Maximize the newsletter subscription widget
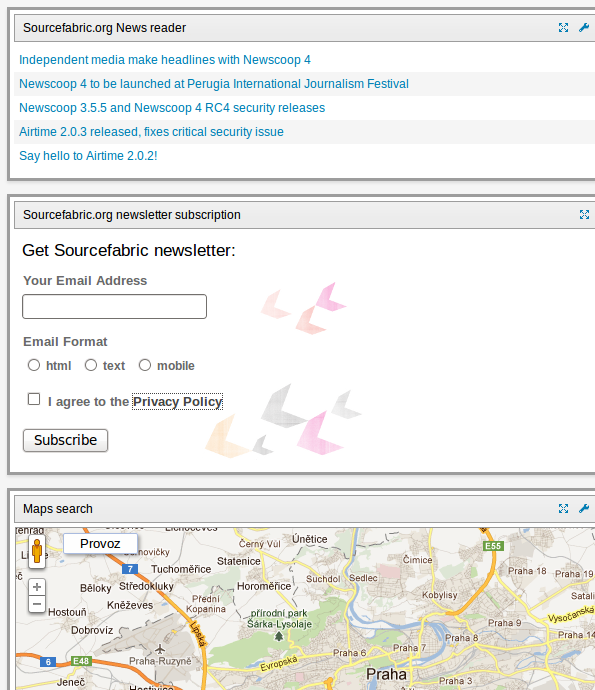The width and height of the screenshot is (595, 690). coord(584,214)
